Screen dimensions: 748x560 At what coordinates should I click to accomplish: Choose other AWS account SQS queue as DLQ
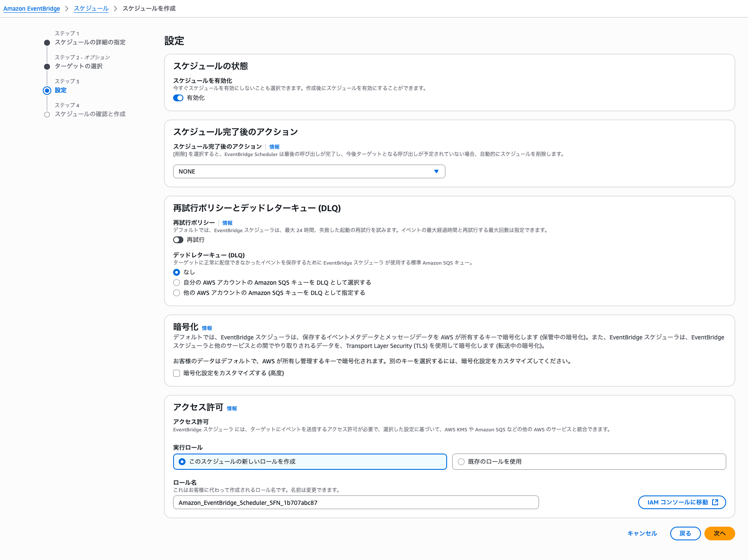click(177, 293)
